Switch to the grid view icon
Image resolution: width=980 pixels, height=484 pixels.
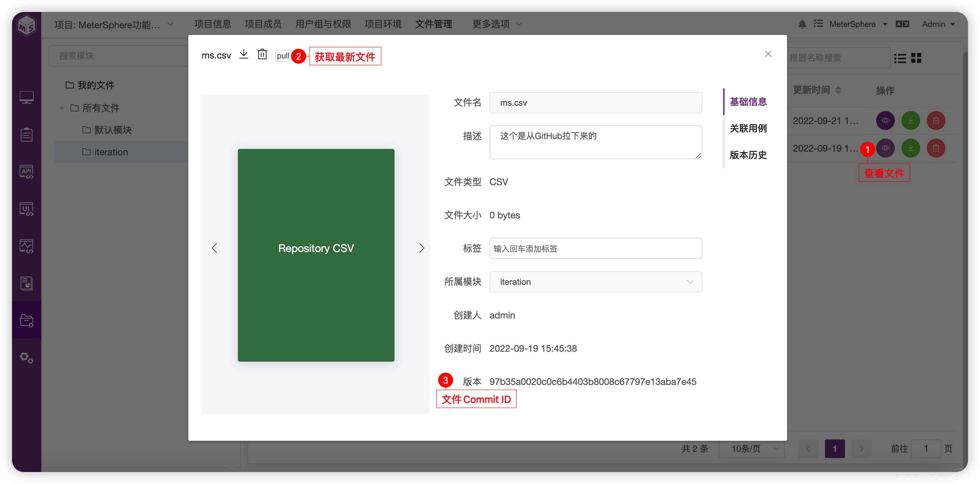coord(916,58)
